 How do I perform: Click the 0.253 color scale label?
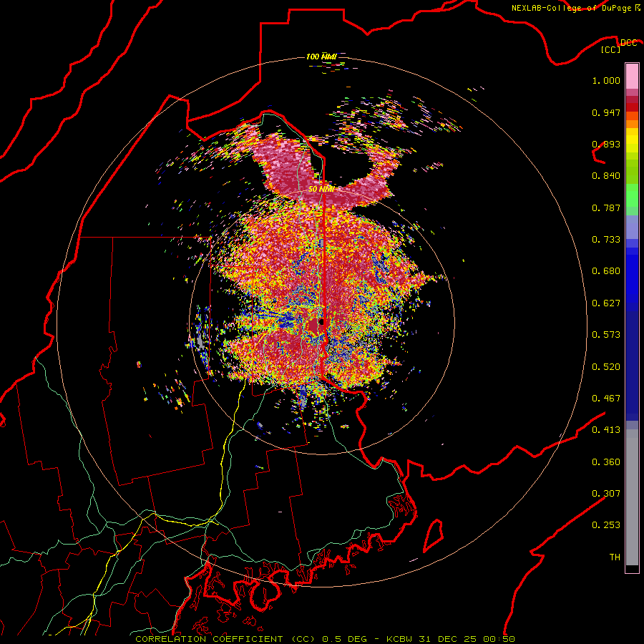tap(606, 525)
